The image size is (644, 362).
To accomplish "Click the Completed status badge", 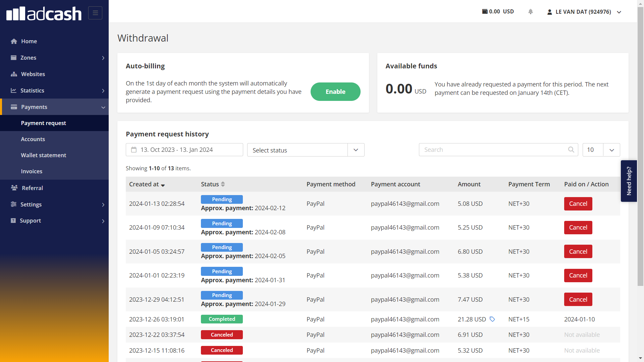I will pos(222,319).
